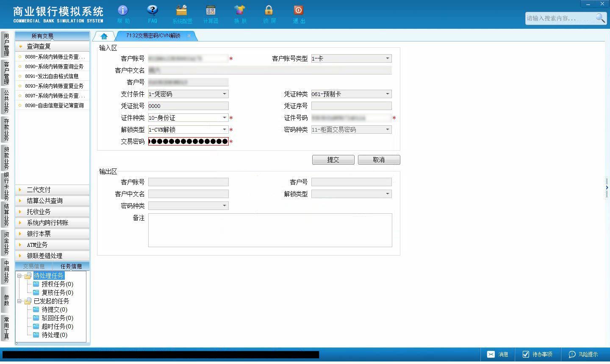The image size is (610, 364).
Task: Click the 交易密码 password field
Action: [189, 141]
